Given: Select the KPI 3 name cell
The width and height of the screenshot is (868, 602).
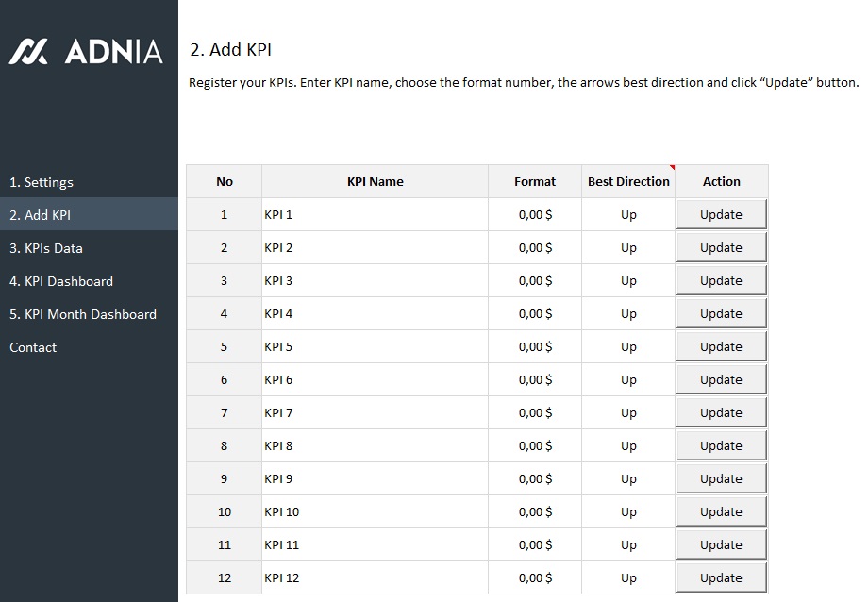Looking at the screenshot, I should pos(375,280).
